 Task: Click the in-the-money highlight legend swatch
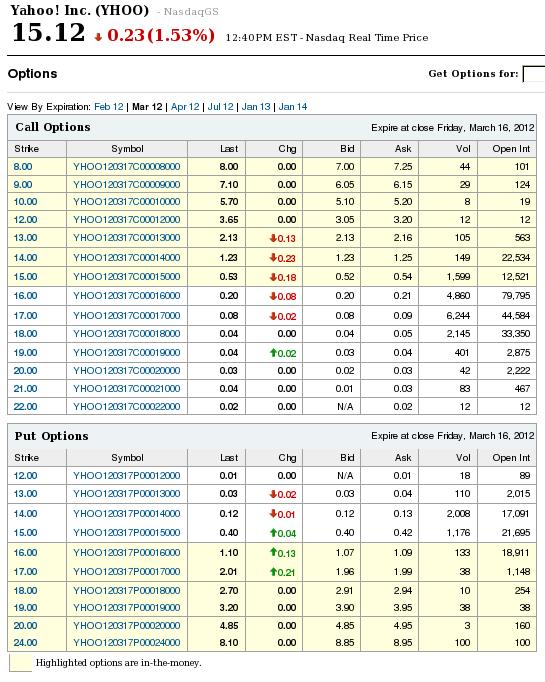(x=20, y=663)
